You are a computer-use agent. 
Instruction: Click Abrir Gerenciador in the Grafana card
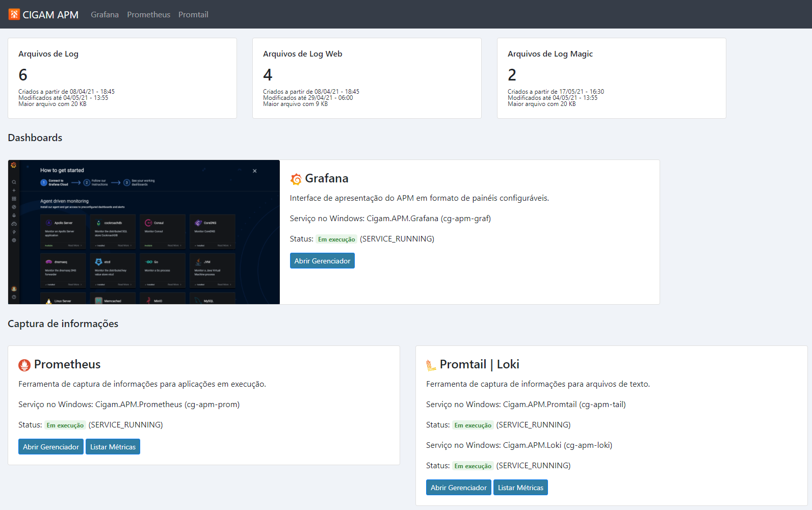(x=322, y=261)
